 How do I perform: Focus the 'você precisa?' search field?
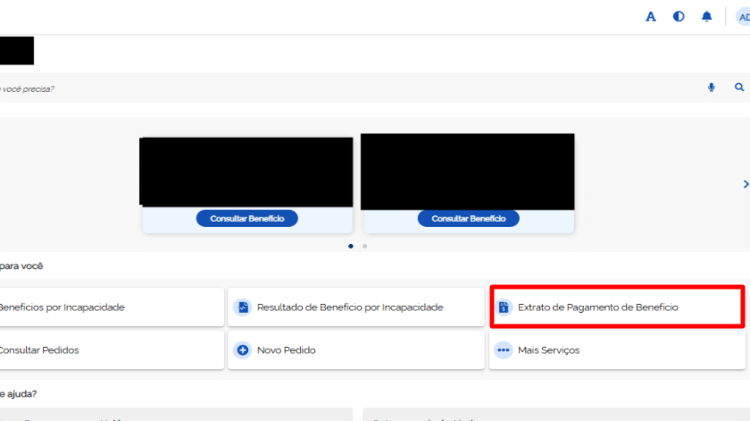pos(300,89)
